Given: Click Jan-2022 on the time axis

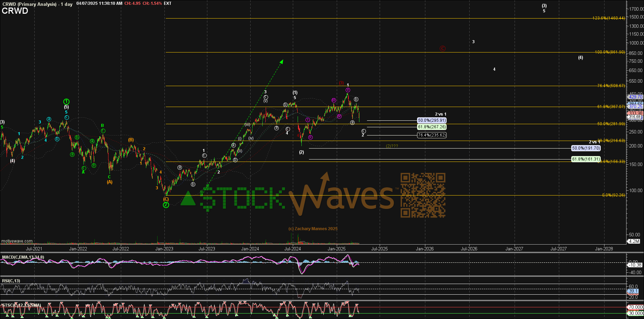Looking at the screenshot, I should coord(78,249).
